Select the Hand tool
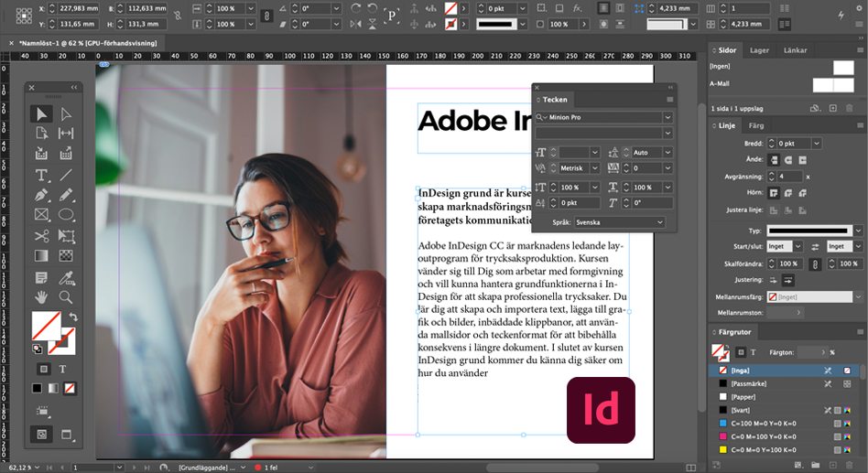Image resolution: width=868 pixels, height=473 pixels. [41, 297]
